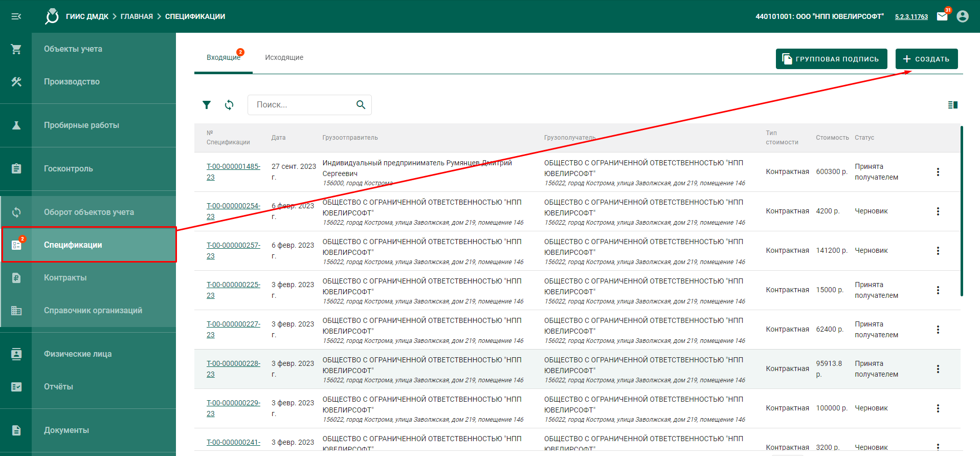
Task: Open specification link T-00-000000227-23
Action: (233, 330)
